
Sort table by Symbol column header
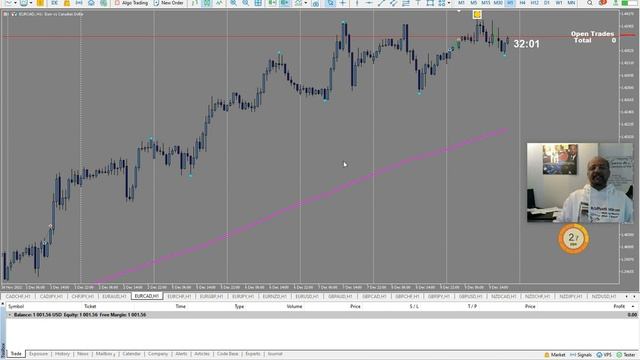[16, 306]
